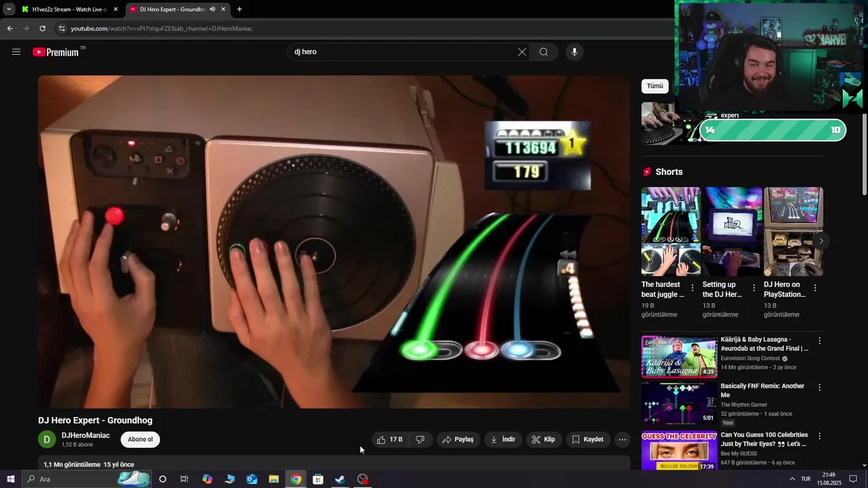Open Task View from taskbar
This screenshot has width=868, height=488.
pos(184,479)
